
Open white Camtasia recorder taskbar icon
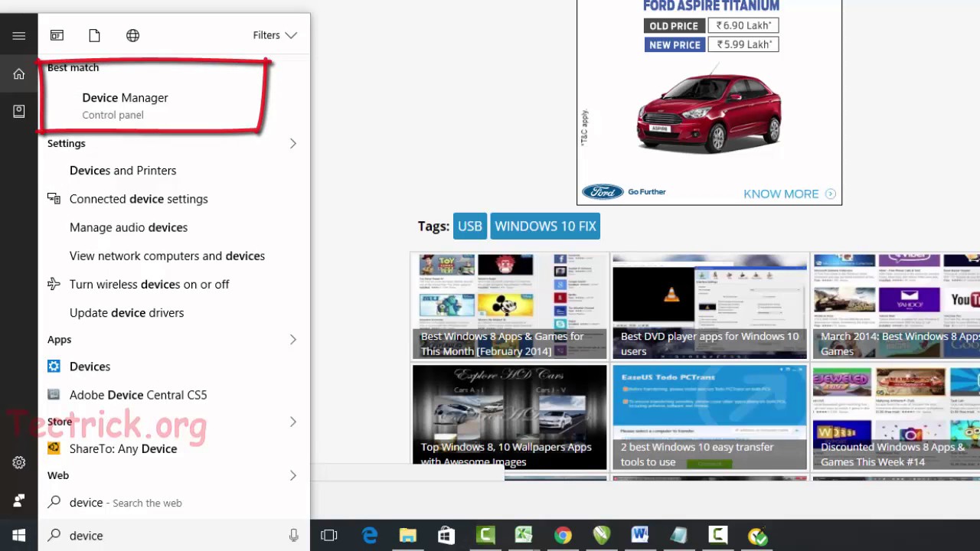(718, 536)
